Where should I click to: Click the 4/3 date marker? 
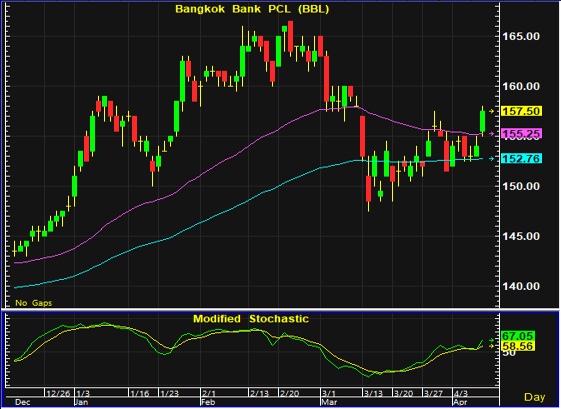pos(460,393)
